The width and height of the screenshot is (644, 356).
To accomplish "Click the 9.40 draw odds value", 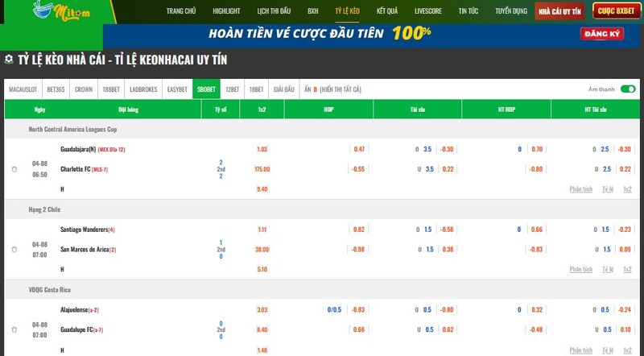I will 262,189.
